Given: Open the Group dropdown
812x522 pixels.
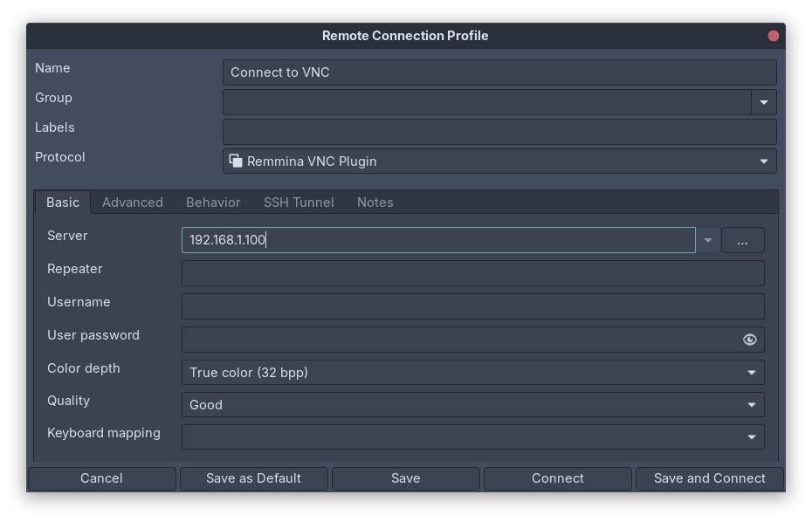Looking at the screenshot, I should [763, 102].
